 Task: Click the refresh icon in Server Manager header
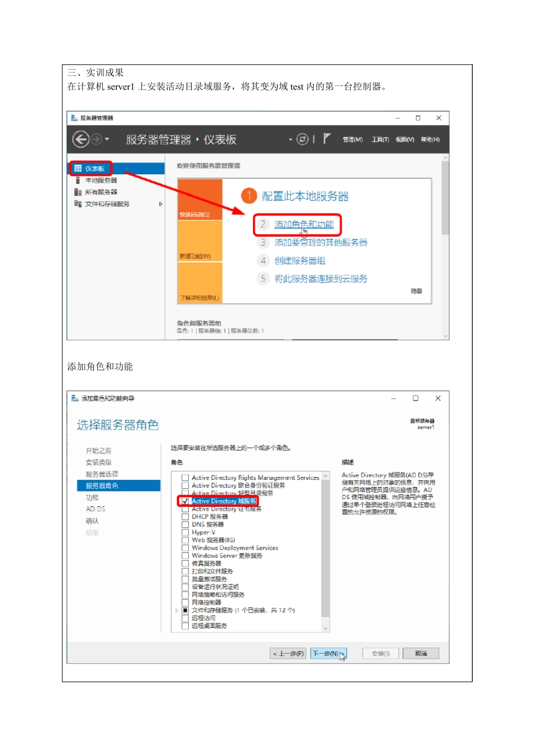pos(302,139)
